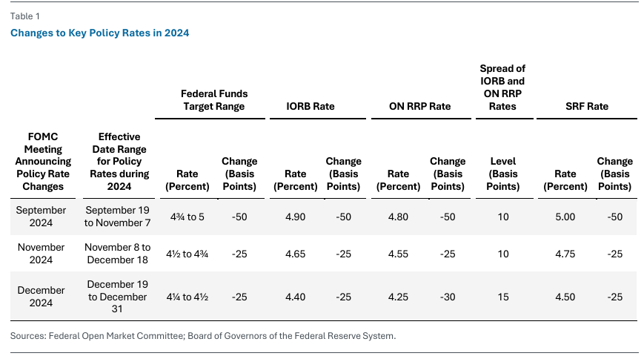Select the 4.25 ON RRP rate value
Image resolution: width=644 pixels, height=356 pixels.
pos(399,296)
